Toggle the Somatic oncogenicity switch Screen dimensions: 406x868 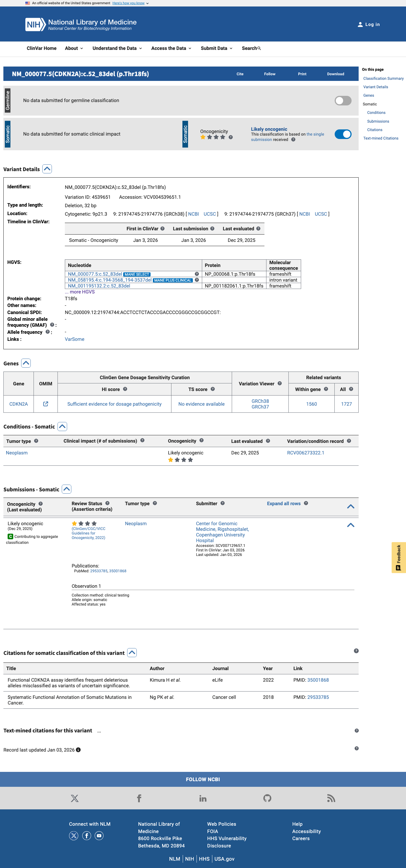343,134
